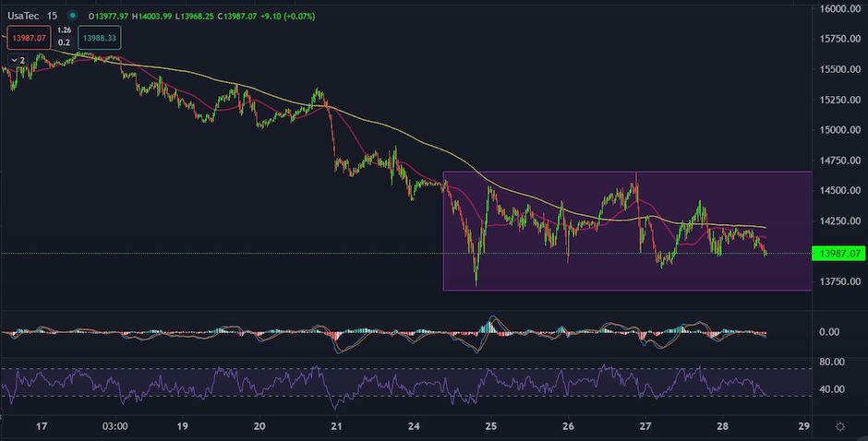Click the blue buy price 13988.33 button
This screenshot has height=441, width=868.
(x=100, y=38)
